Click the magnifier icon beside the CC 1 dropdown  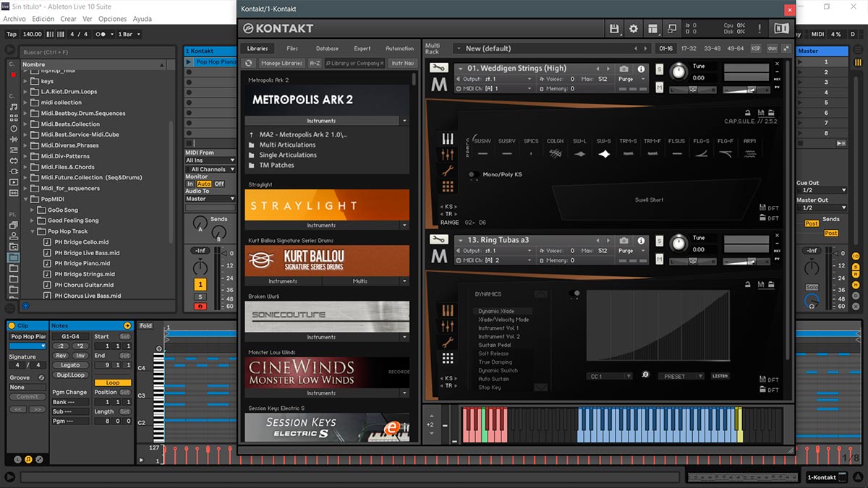[x=645, y=375]
